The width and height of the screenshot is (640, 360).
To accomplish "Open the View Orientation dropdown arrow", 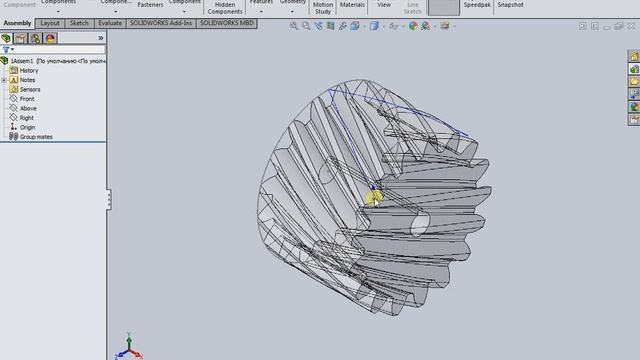I will coord(364,27).
